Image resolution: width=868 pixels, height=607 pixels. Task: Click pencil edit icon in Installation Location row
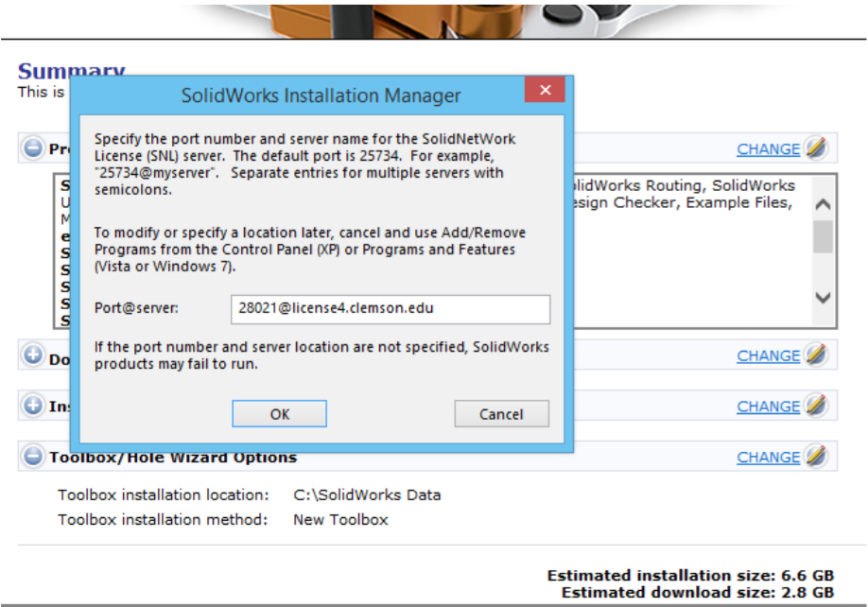[816, 405]
